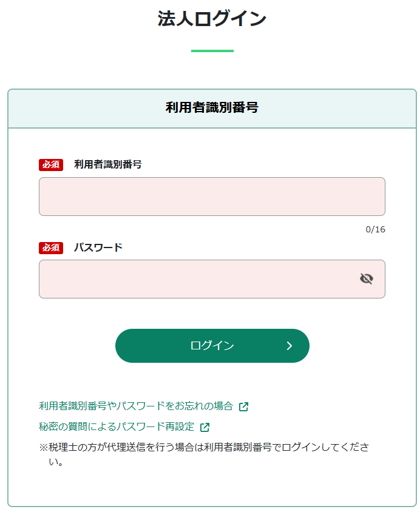The width and height of the screenshot is (420, 512).
Task: Click the パスワード field label text
Action: [x=98, y=248]
